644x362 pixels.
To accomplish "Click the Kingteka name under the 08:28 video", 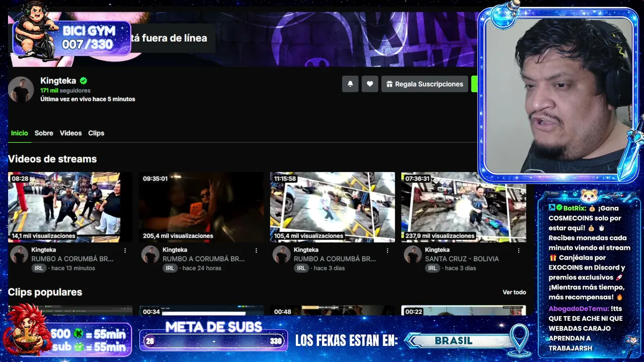I will [44, 250].
